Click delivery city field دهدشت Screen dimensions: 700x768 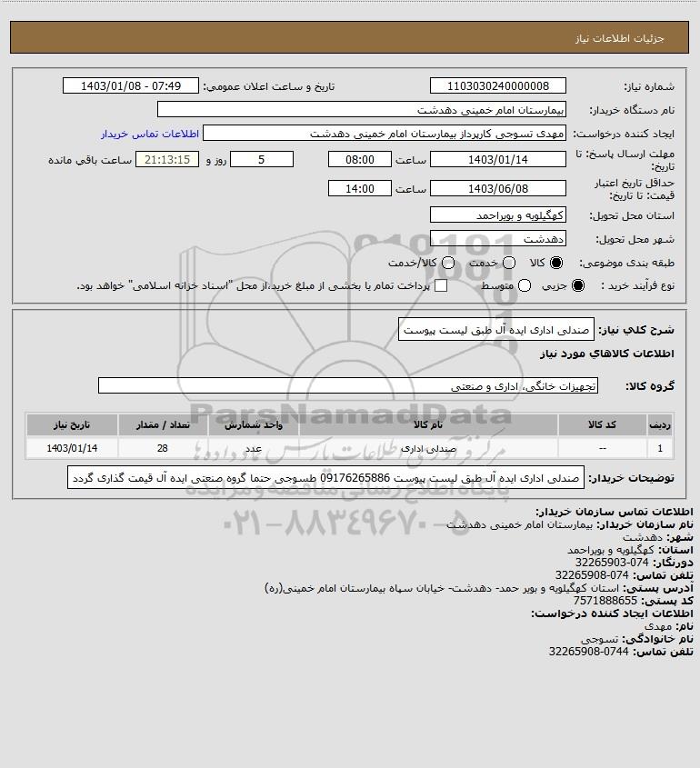[497, 238]
